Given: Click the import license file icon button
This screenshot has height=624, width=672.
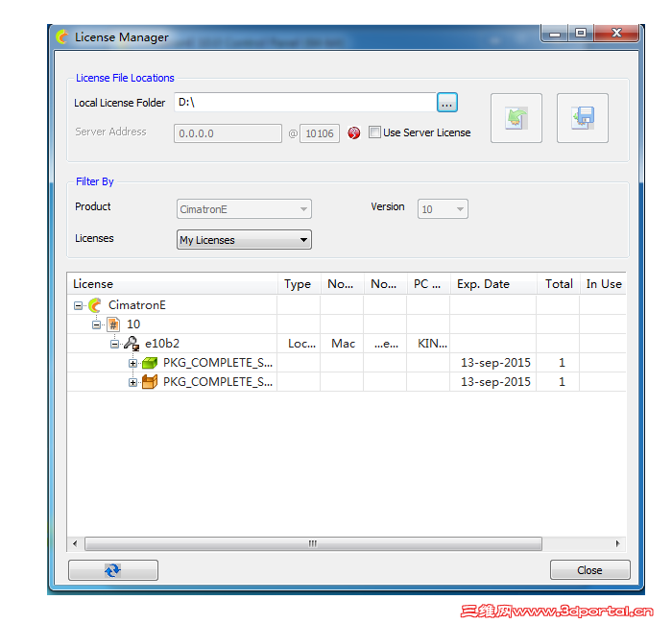Looking at the screenshot, I should [x=516, y=118].
